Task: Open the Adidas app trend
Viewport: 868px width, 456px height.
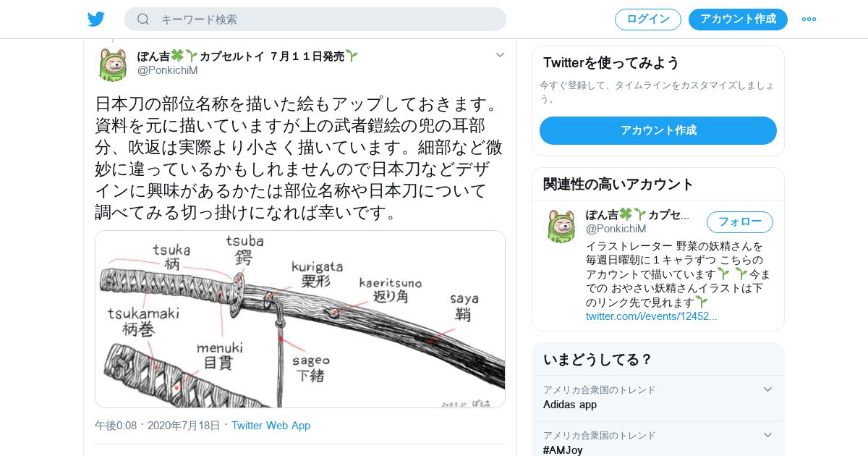Action: (658, 398)
